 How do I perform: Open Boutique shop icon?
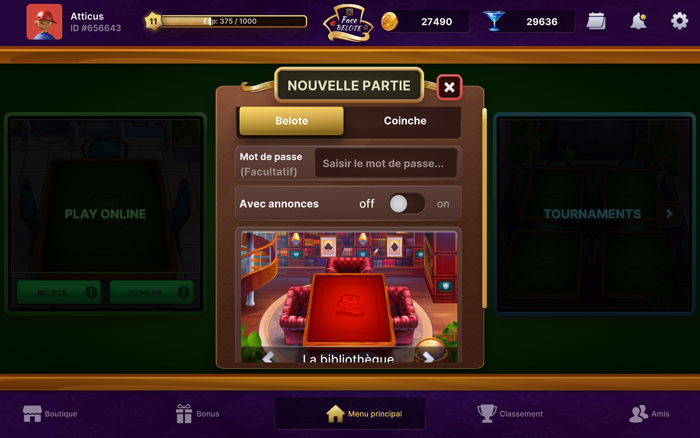click(32, 414)
